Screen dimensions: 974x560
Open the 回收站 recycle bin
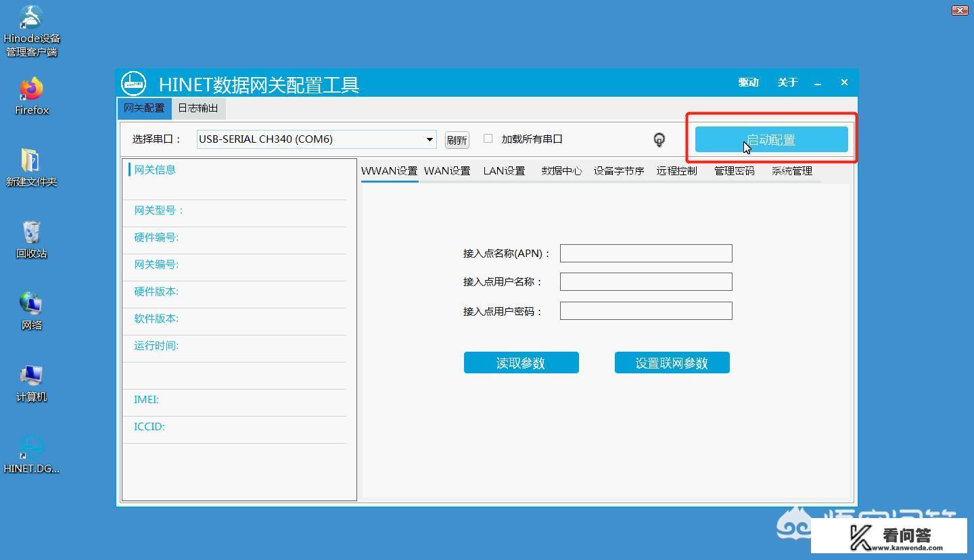click(x=32, y=233)
